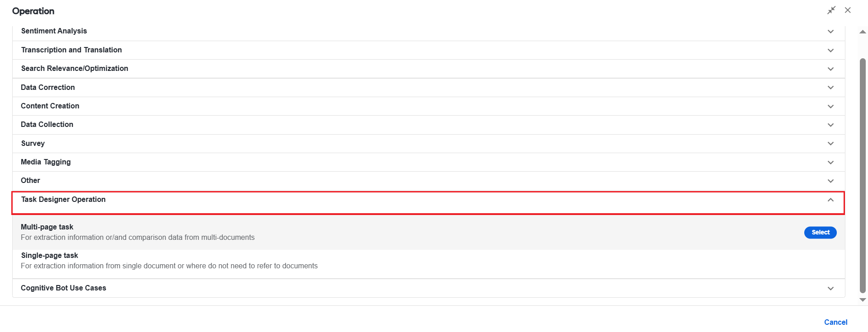Expand Data Collection chevron arrow
The height and width of the screenshot is (332, 868).
(830, 125)
